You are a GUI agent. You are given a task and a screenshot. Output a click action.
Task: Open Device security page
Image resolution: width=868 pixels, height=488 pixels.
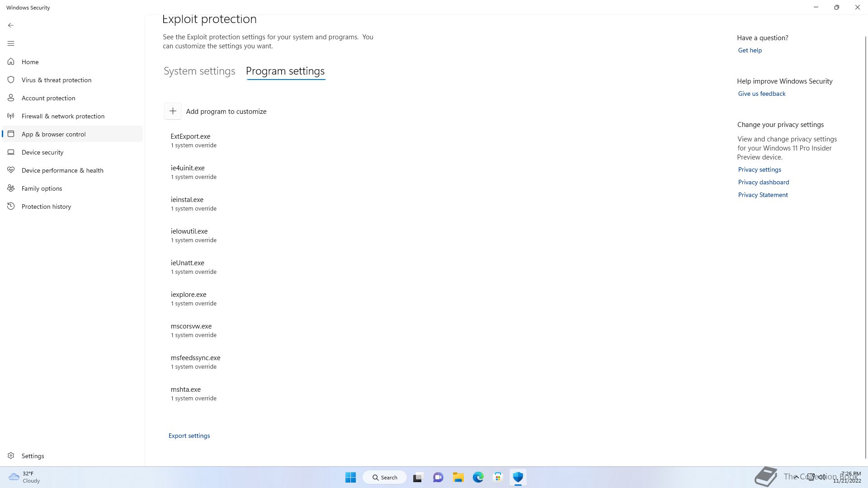[72, 152]
